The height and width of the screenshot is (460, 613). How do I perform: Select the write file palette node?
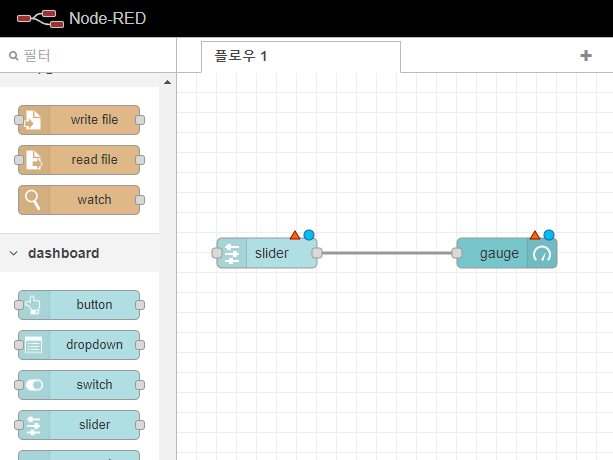pyautogui.click(x=79, y=120)
